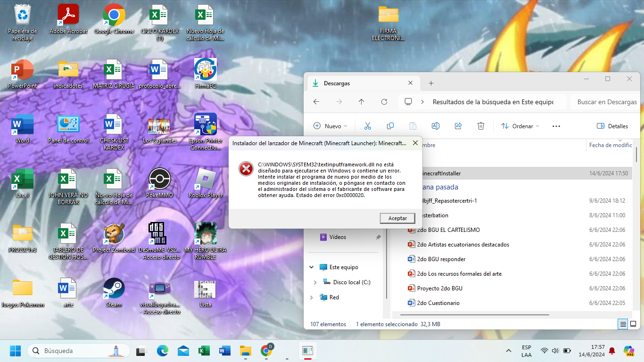This screenshot has width=644, height=362.
Task: Click the Rename icon in Explorer toolbar
Action: 436,126
